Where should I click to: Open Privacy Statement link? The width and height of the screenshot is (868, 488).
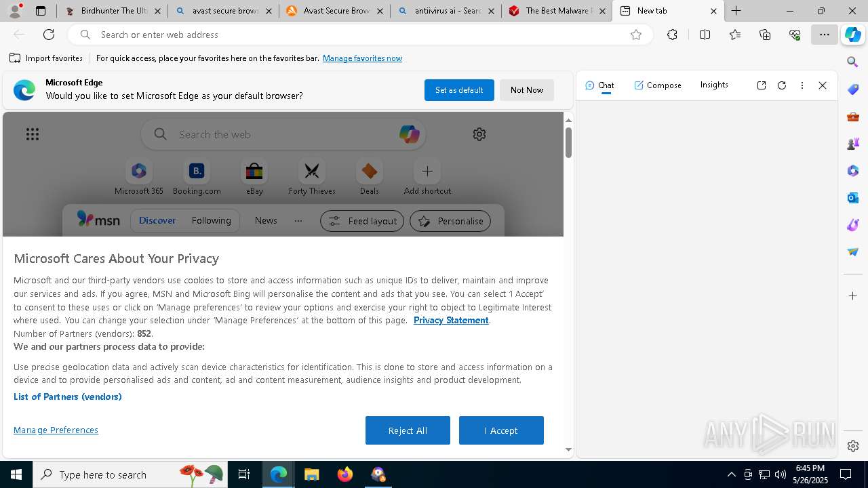(451, 320)
